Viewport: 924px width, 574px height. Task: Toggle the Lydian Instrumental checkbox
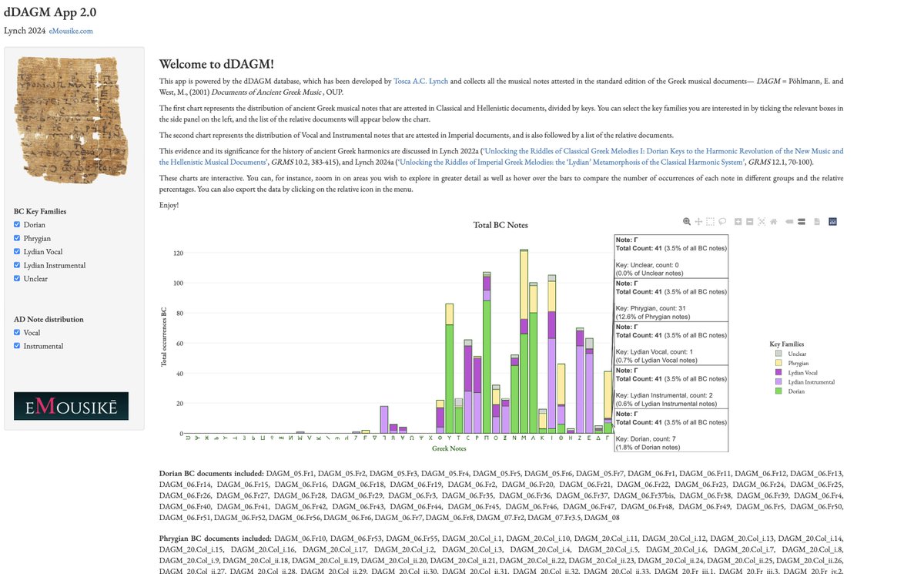tap(18, 265)
